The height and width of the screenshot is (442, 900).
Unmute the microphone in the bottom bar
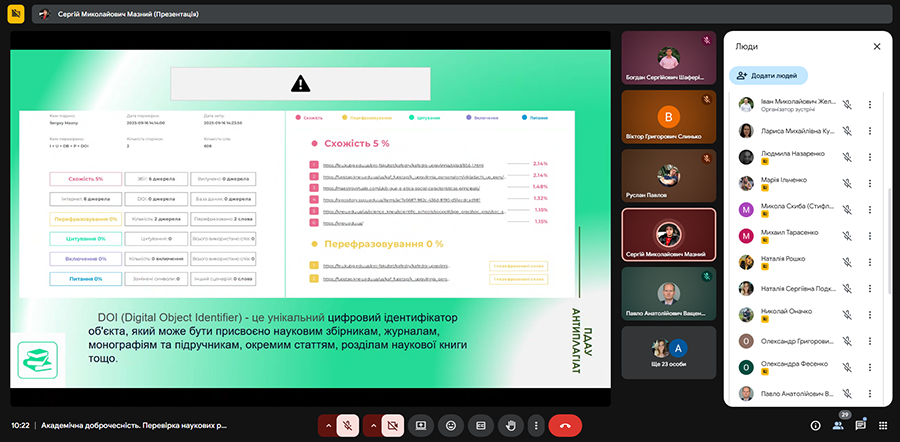coord(348,425)
